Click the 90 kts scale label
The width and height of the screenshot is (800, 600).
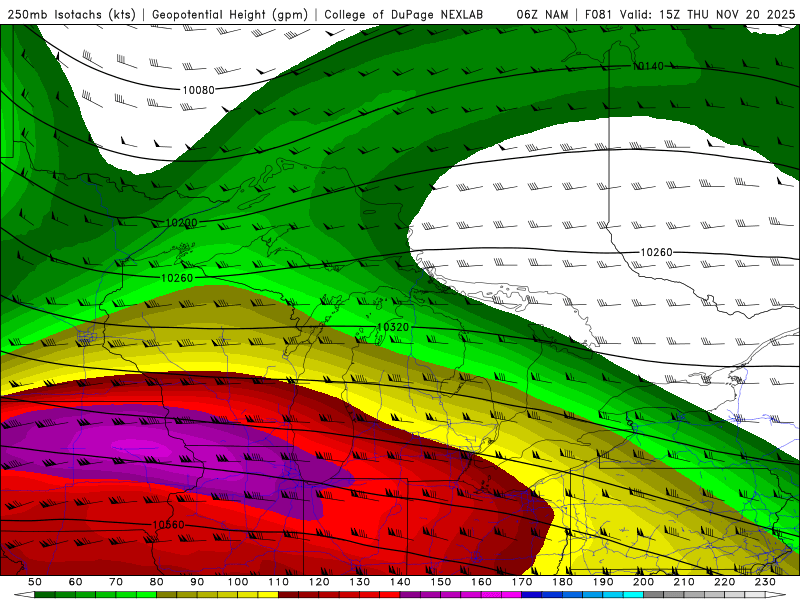click(197, 582)
